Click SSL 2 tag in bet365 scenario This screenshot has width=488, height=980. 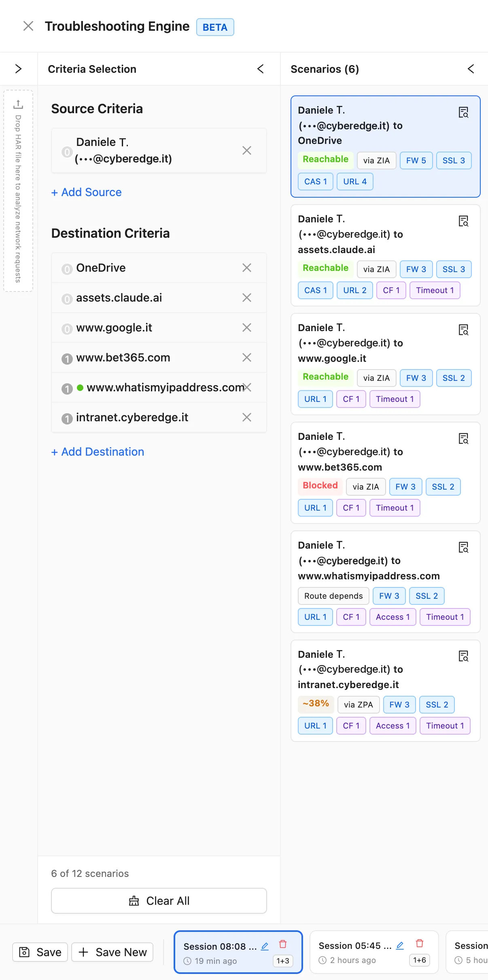coord(443,487)
